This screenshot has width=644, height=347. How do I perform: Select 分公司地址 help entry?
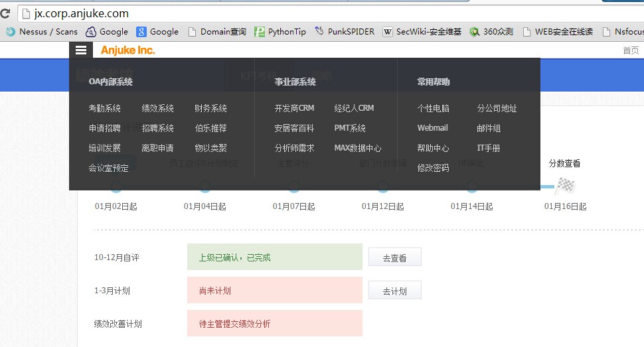(497, 108)
